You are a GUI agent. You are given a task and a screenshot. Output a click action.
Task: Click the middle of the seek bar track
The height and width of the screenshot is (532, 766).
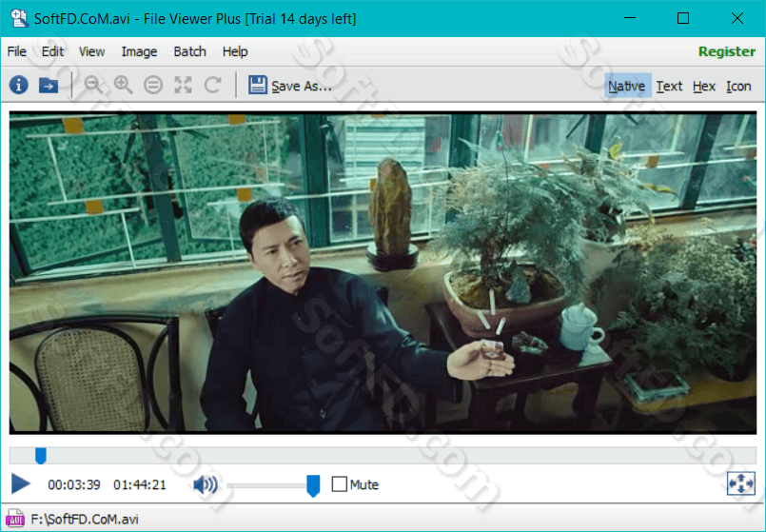(x=383, y=455)
